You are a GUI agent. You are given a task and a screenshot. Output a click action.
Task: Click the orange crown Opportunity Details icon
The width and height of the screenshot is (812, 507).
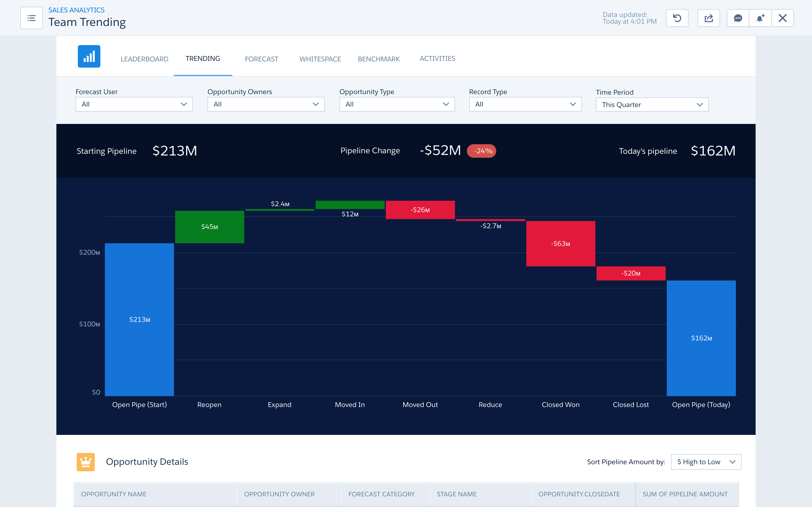(85, 462)
